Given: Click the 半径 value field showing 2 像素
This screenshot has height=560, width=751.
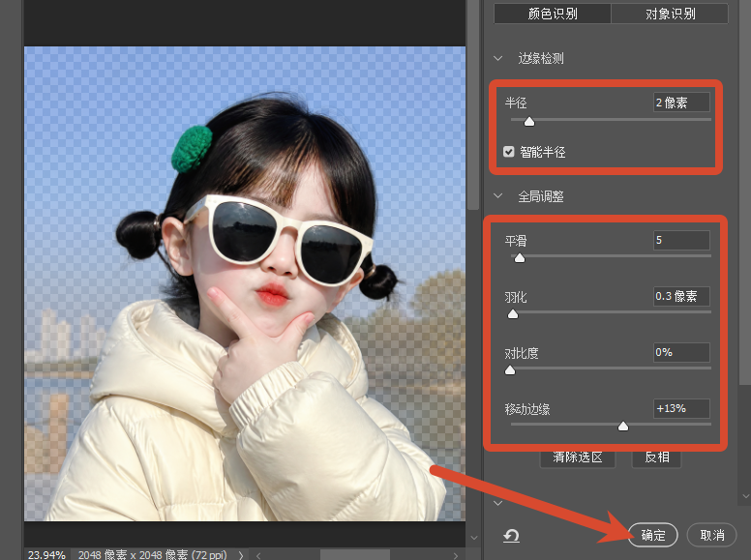Looking at the screenshot, I should pos(681,103).
